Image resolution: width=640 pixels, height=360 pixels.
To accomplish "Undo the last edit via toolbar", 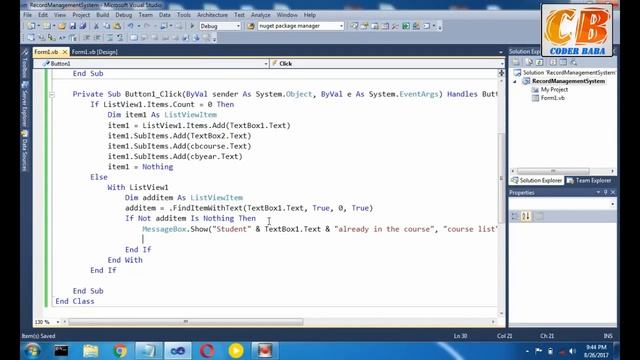I will [x=131, y=26].
